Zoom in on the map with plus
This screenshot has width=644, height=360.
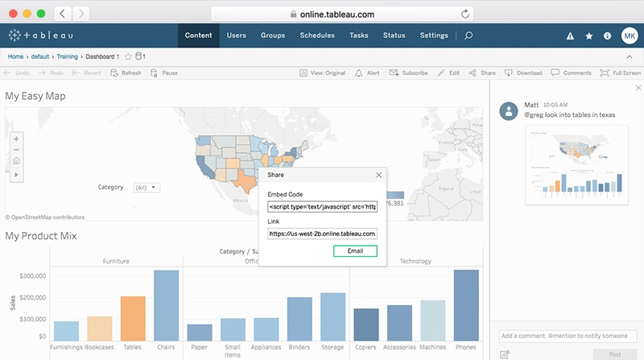click(17, 139)
